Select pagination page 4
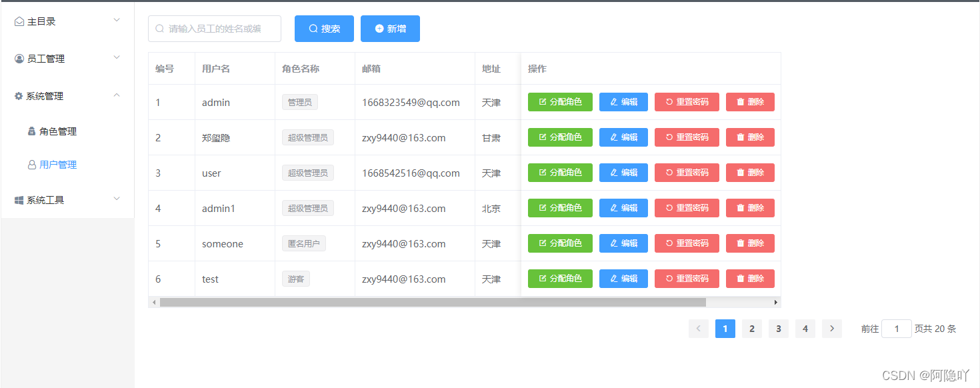 pos(805,329)
